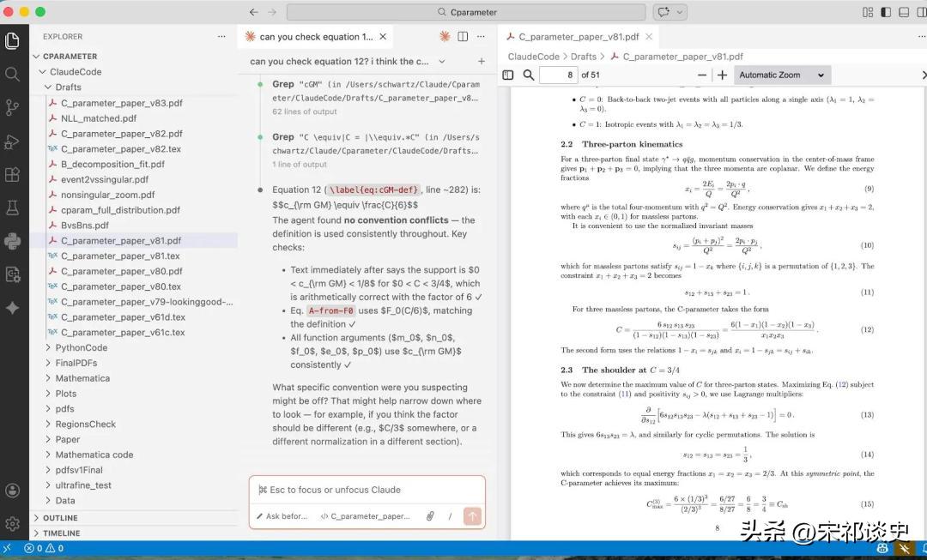
Task: Focus the Claude message input box
Action: (x=367, y=490)
